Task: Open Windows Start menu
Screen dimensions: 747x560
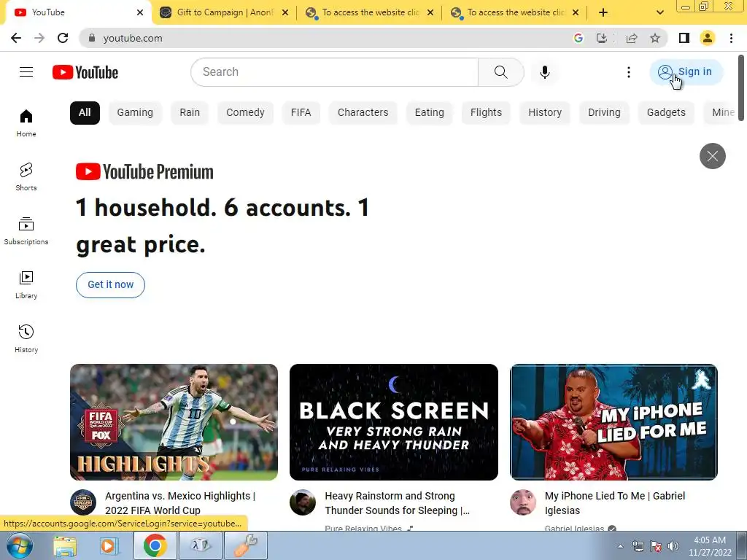Action: (x=19, y=545)
